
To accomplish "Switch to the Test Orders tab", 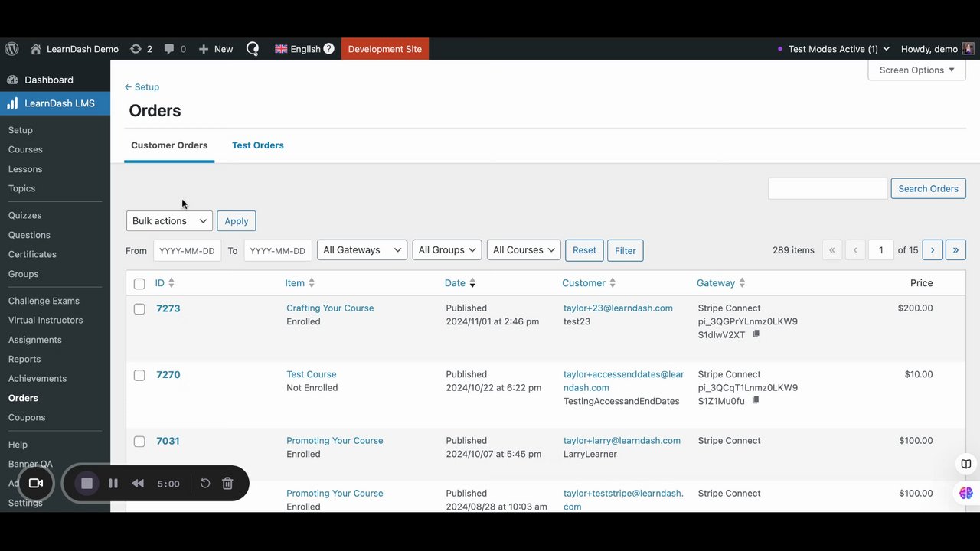I will click(x=258, y=145).
